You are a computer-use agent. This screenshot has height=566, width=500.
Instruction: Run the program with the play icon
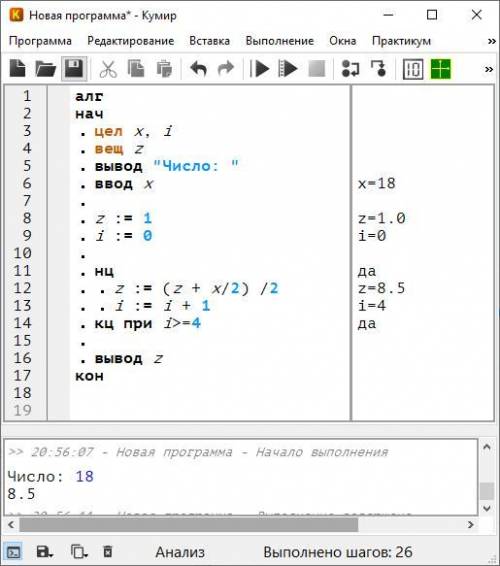point(261,69)
